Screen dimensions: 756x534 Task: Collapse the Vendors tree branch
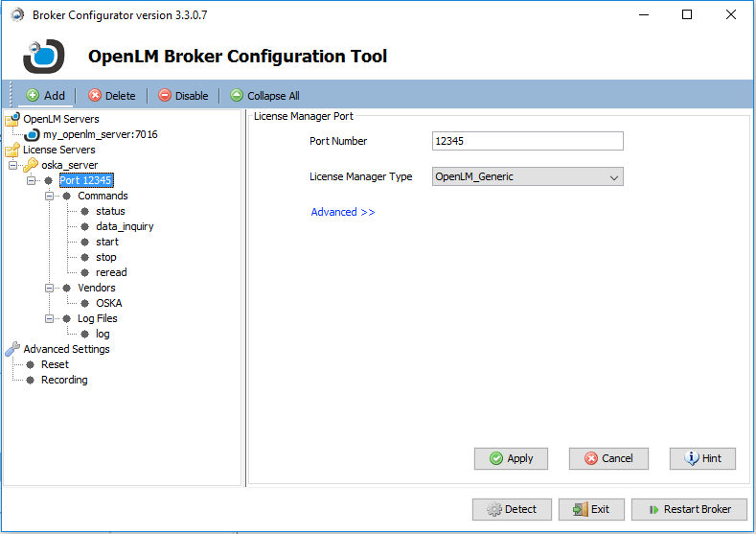49,288
